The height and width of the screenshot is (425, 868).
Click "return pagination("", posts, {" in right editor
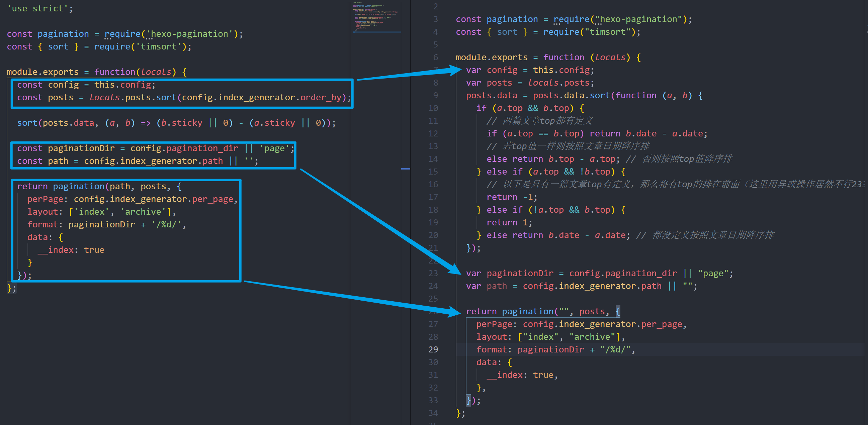tap(543, 312)
